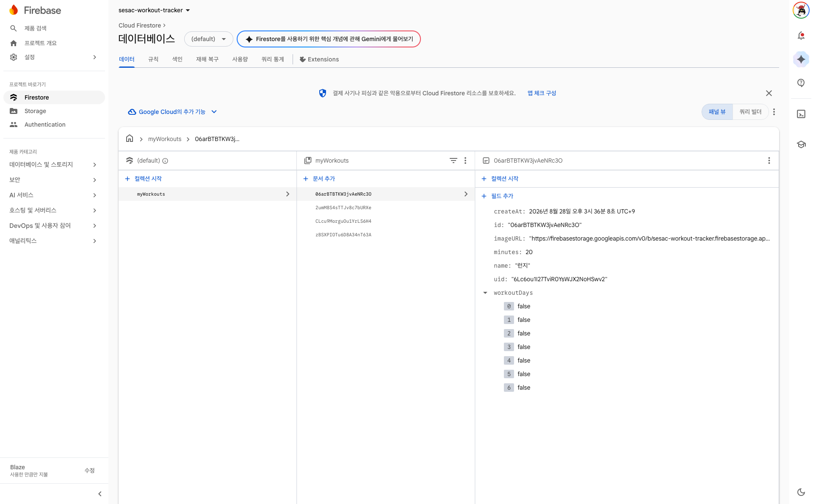Open product search magnifier icon
The height and width of the screenshot is (504, 813).
click(14, 28)
